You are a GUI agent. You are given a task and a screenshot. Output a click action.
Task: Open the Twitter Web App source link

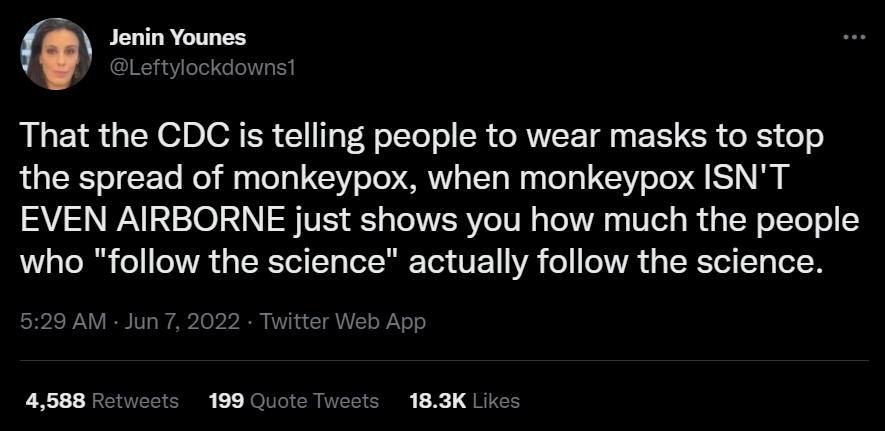pos(343,321)
